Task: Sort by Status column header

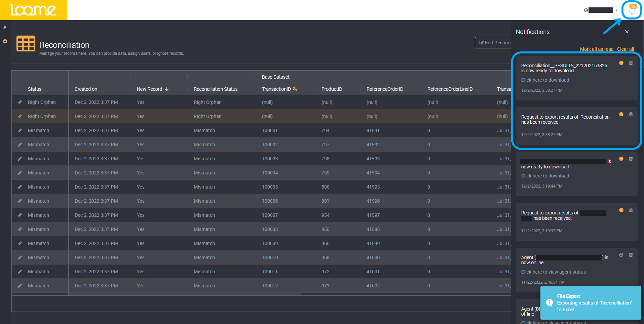Action: 35,89
